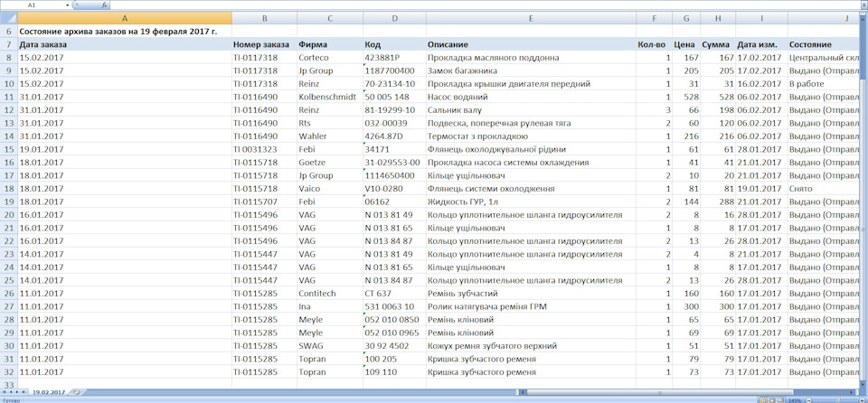Screen dimensions: 868x403
Task: Click the 'Ролик натягувача ременя ГРМ' cell
Action: (x=531, y=306)
